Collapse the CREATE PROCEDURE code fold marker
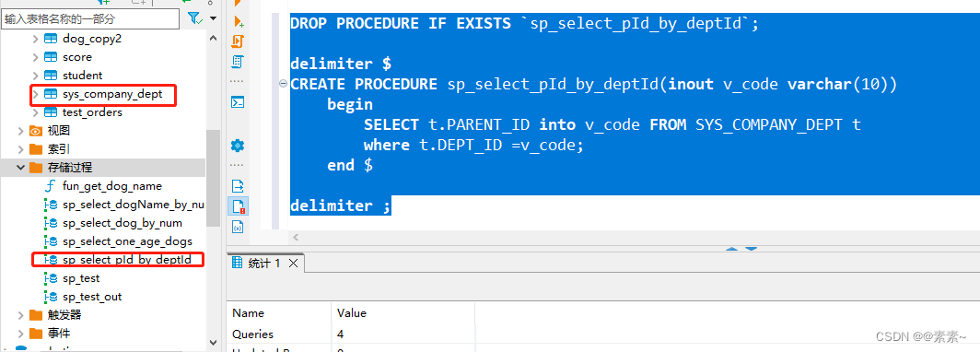Image resolution: width=980 pixels, height=352 pixels. coord(283,84)
